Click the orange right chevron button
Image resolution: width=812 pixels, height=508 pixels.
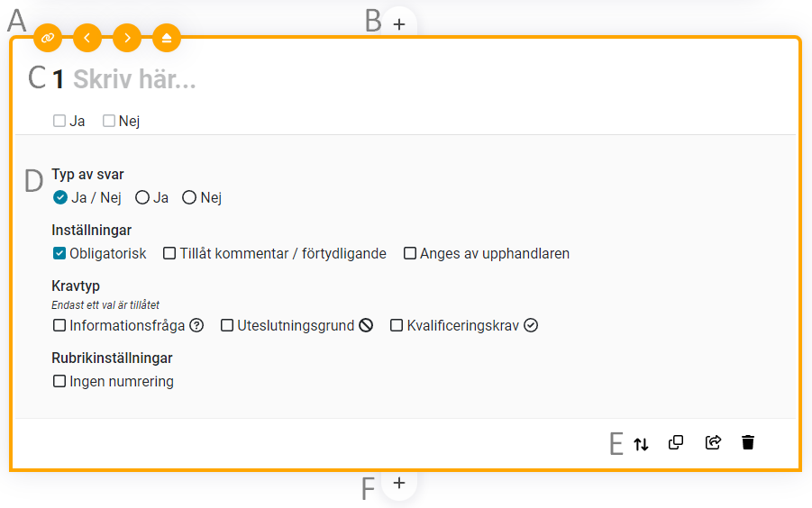point(127,38)
